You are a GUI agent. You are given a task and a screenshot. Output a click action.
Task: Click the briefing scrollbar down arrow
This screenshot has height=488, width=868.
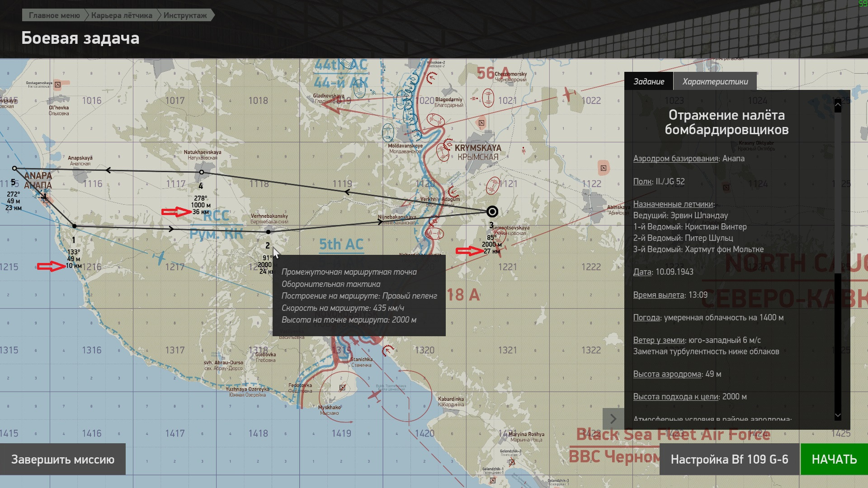point(838,415)
